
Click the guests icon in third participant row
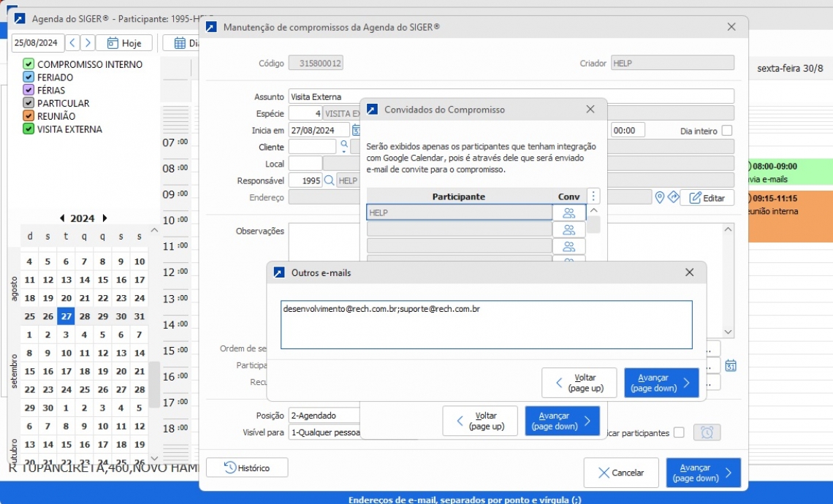569,246
